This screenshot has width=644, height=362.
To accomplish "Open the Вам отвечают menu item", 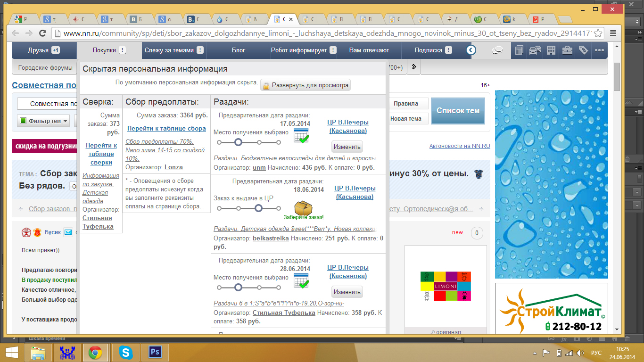I will [369, 50].
